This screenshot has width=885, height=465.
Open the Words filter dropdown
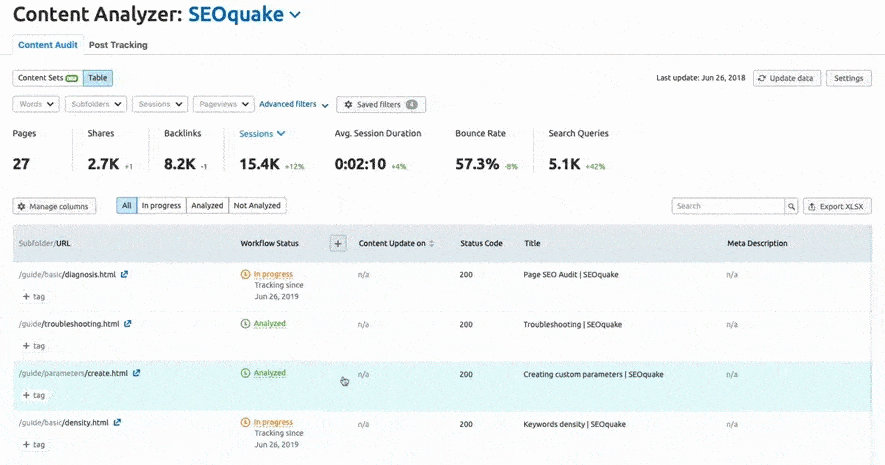point(36,104)
